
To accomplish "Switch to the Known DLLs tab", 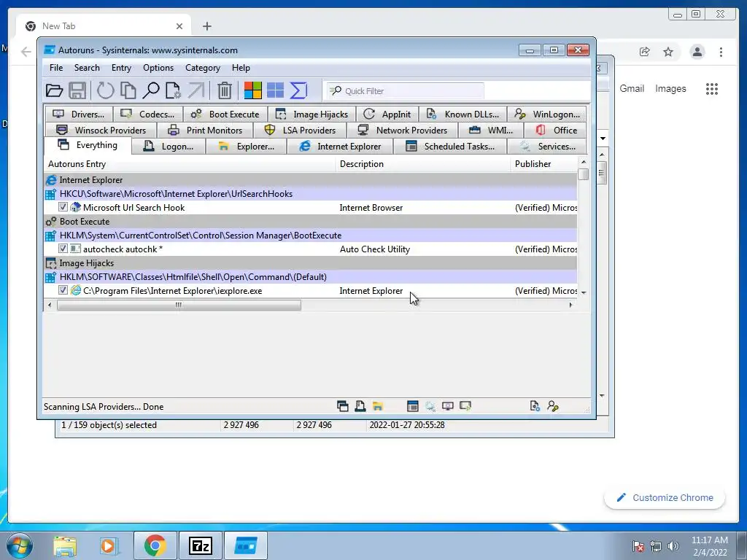I will coord(462,114).
